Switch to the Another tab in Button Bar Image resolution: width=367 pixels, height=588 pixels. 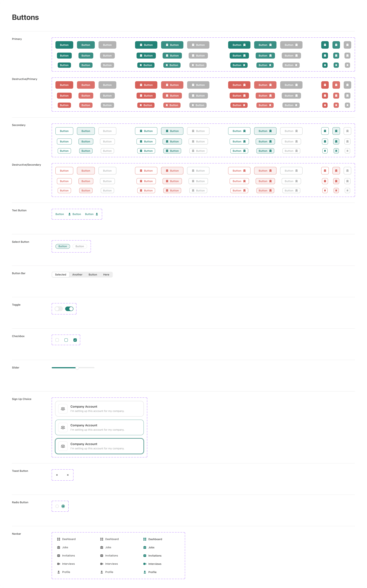click(77, 274)
